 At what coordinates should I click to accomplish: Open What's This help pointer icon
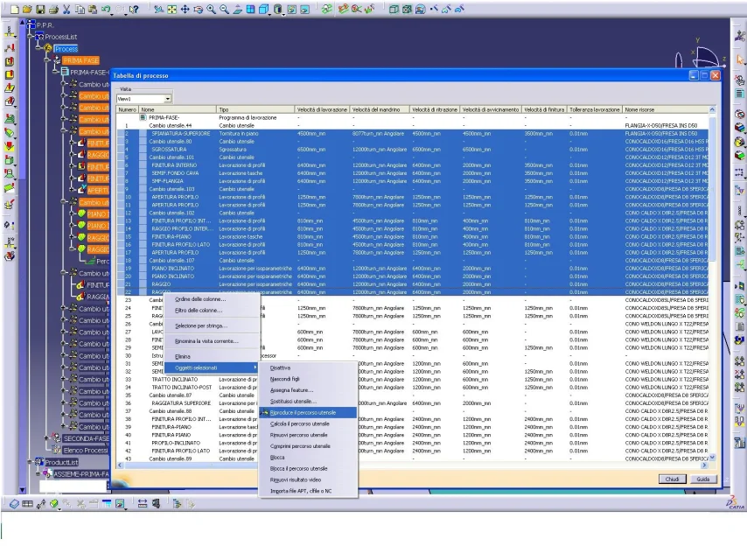click(134, 9)
